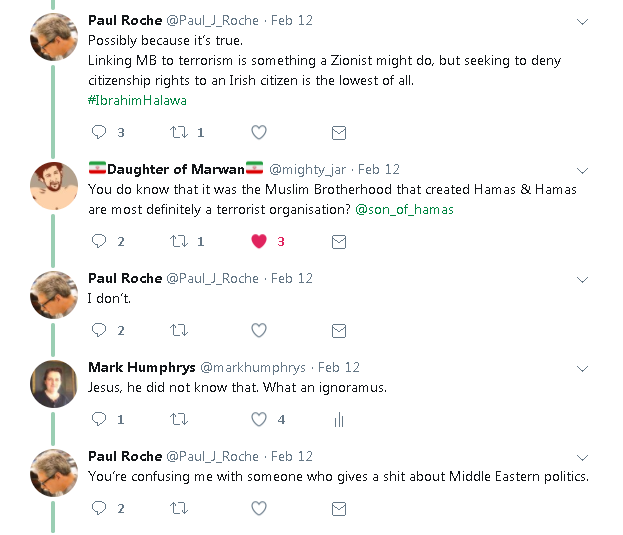Like Paul Roche's "I don't." tweet
The height and width of the screenshot is (535, 623).
259,330
